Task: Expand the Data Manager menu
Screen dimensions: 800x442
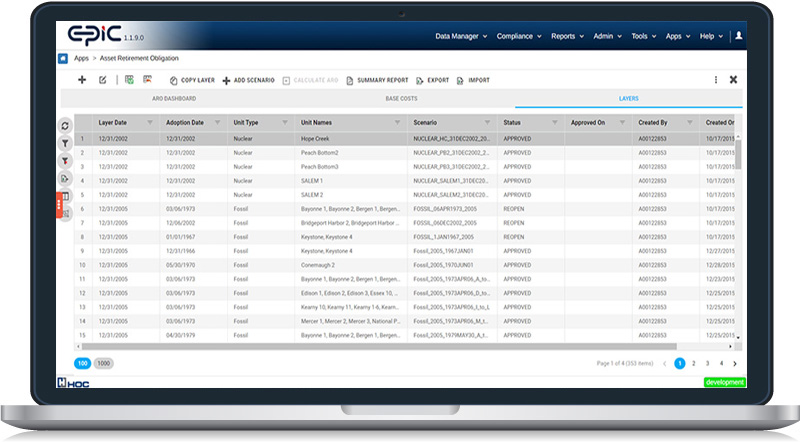Action: 461,36
